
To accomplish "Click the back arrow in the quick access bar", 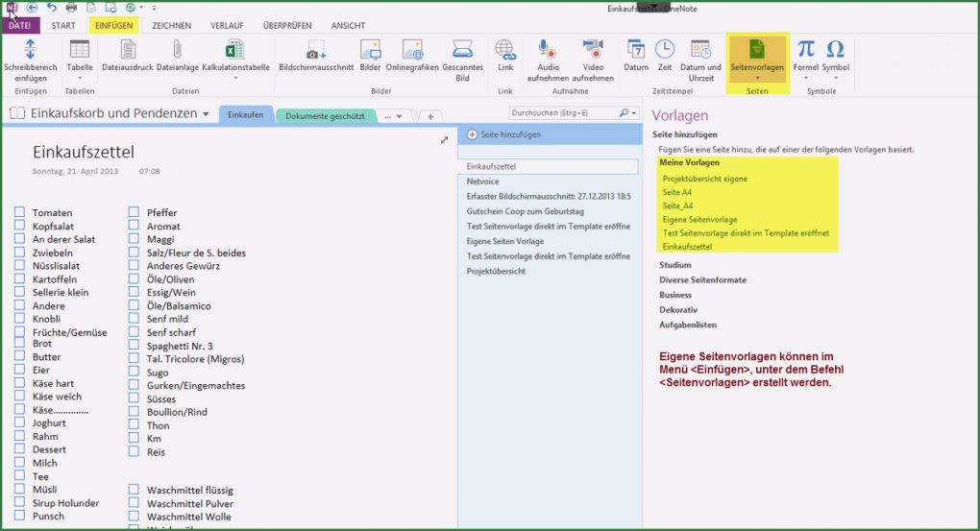I will 32,8.
